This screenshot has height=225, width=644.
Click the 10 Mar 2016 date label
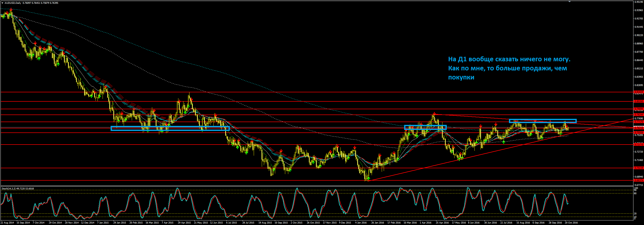coord(410,223)
